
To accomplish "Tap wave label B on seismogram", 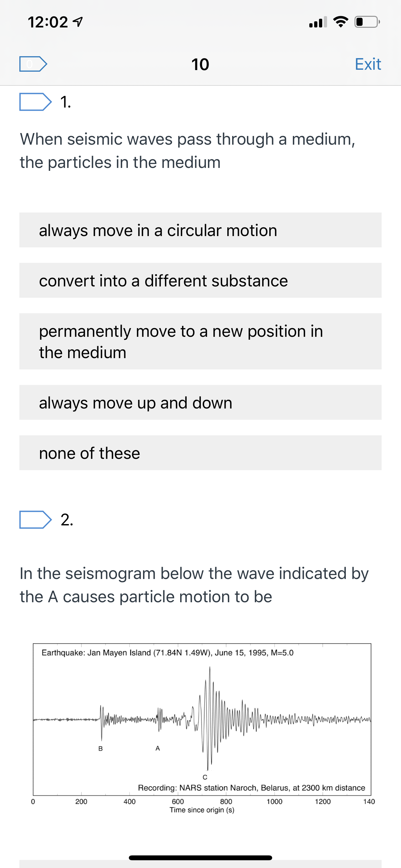I will click(100, 749).
